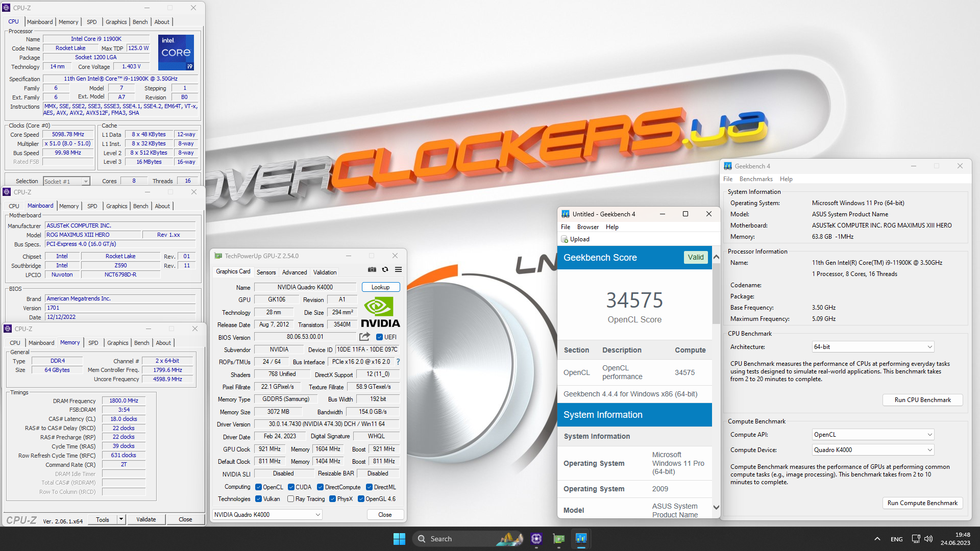Open the GPU selector dropdown in GPU-Z
This screenshot has height=551, width=980.
[267, 515]
